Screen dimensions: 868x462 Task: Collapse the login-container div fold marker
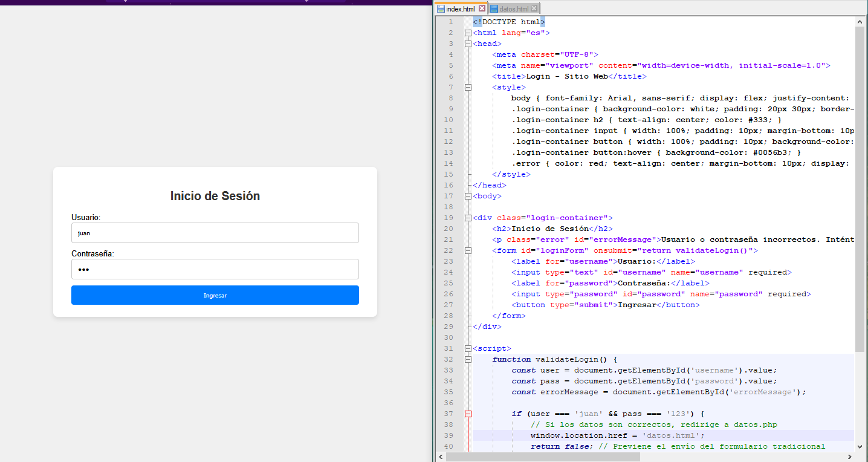(x=468, y=218)
